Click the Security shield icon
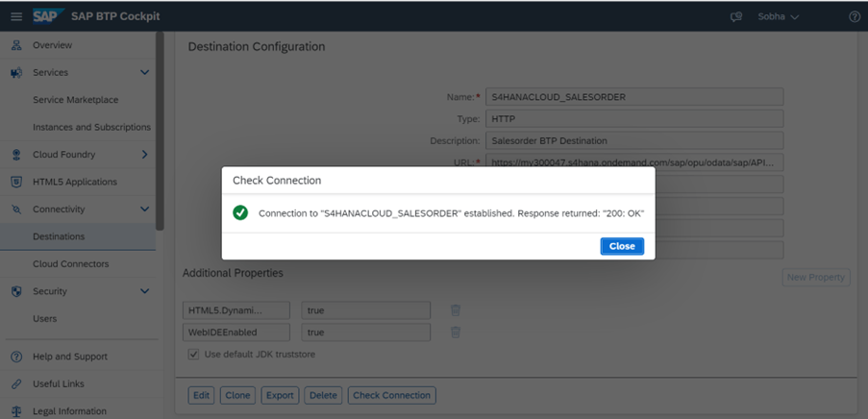 tap(16, 291)
